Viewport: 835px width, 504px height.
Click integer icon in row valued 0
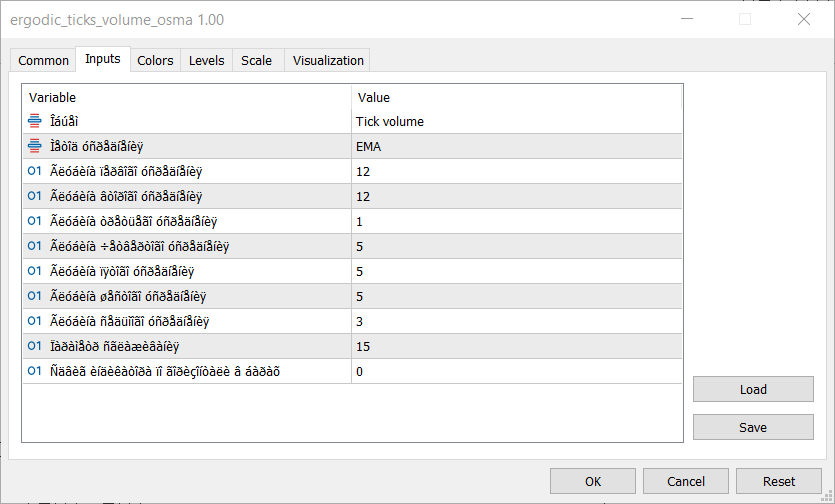(x=35, y=371)
